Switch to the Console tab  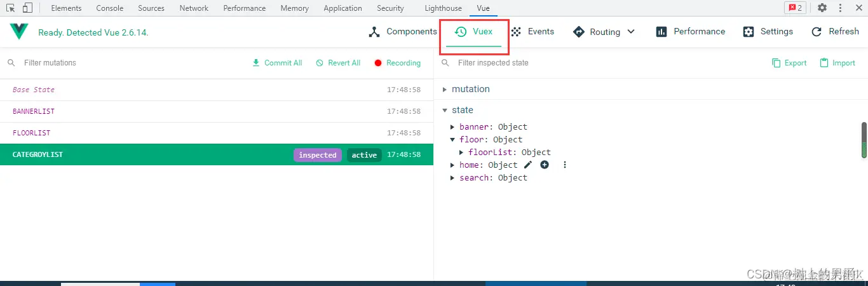pos(110,8)
